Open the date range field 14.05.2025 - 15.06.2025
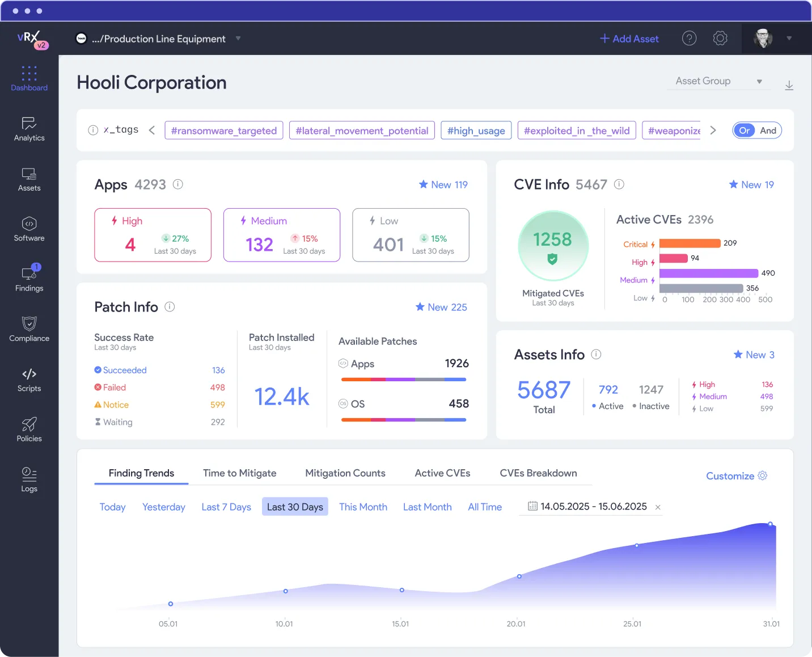 tap(590, 507)
